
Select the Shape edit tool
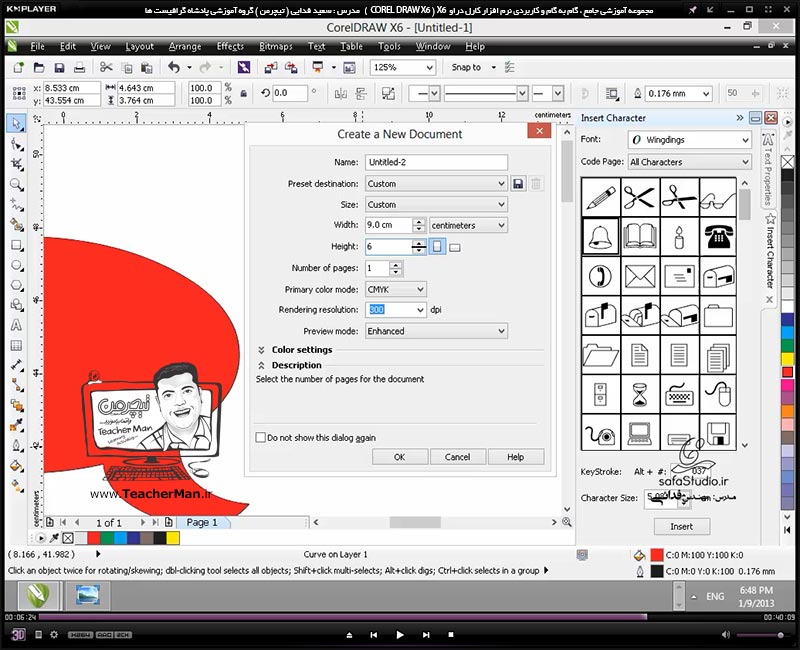(16, 145)
